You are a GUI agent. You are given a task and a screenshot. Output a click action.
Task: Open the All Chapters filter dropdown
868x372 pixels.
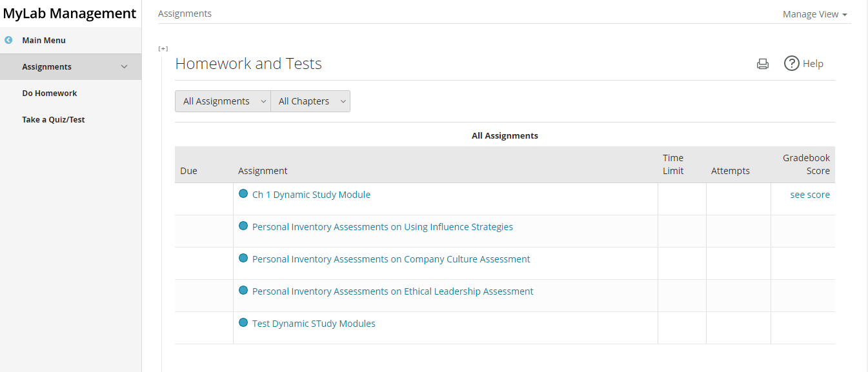[310, 101]
